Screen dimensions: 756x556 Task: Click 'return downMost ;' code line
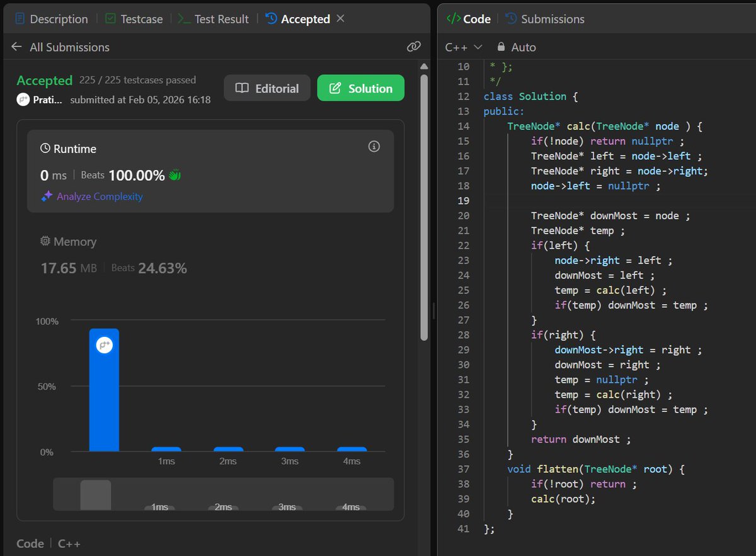[x=581, y=440]
